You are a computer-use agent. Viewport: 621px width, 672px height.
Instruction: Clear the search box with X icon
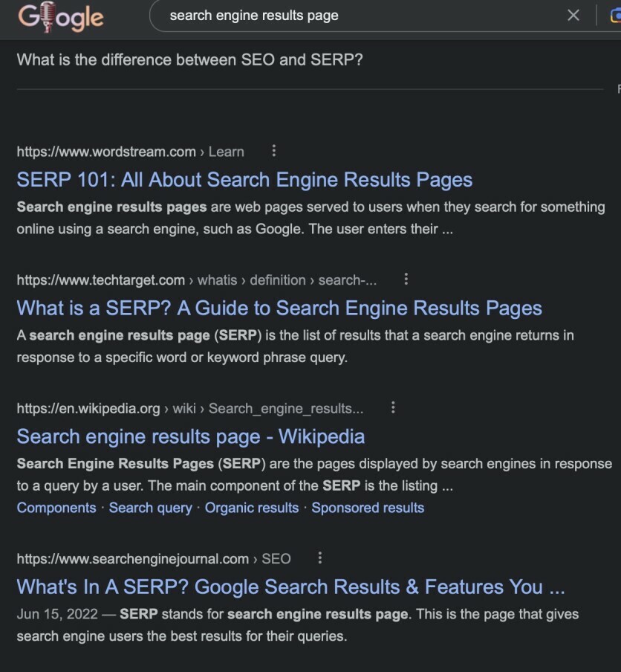(x=573, y=16)
